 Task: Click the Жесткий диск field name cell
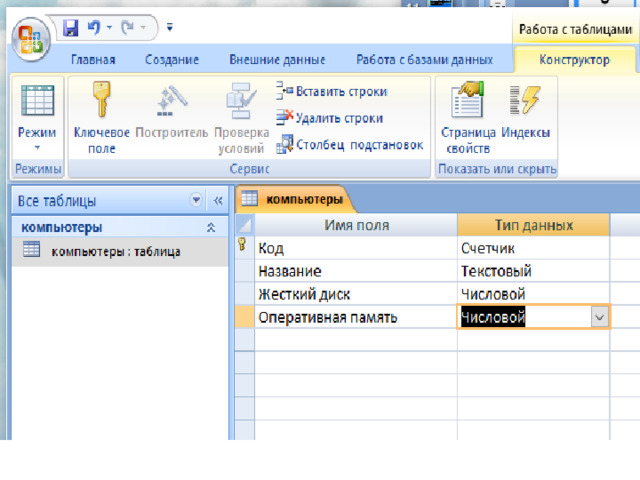pos(356,294)
